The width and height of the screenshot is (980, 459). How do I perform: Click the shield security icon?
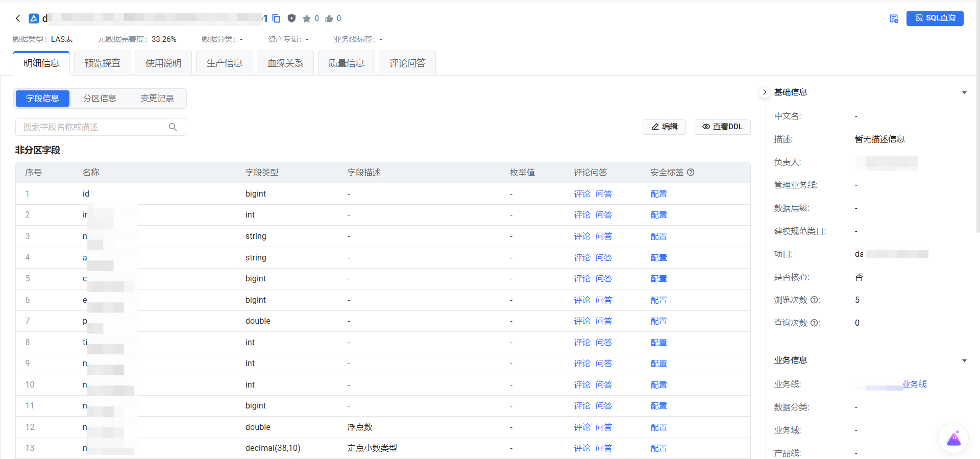pos(291,18)
